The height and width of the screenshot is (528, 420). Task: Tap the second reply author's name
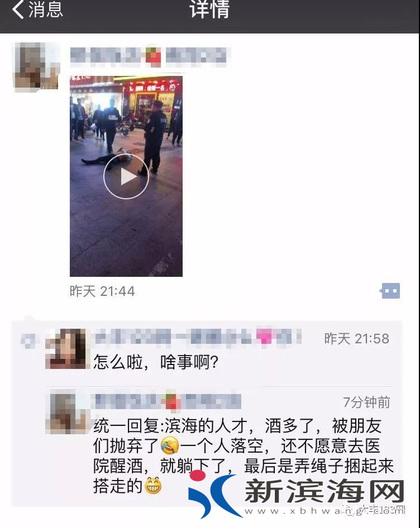click(x=168, y=401)
